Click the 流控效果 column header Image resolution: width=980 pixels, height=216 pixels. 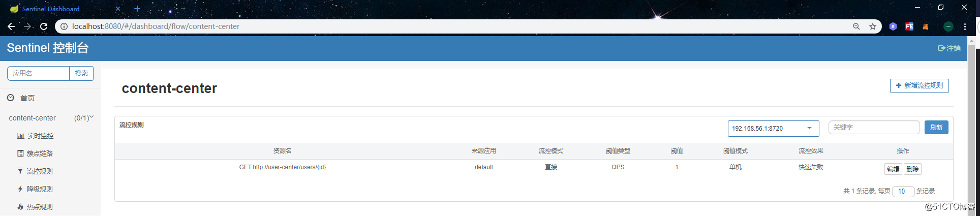811,151
